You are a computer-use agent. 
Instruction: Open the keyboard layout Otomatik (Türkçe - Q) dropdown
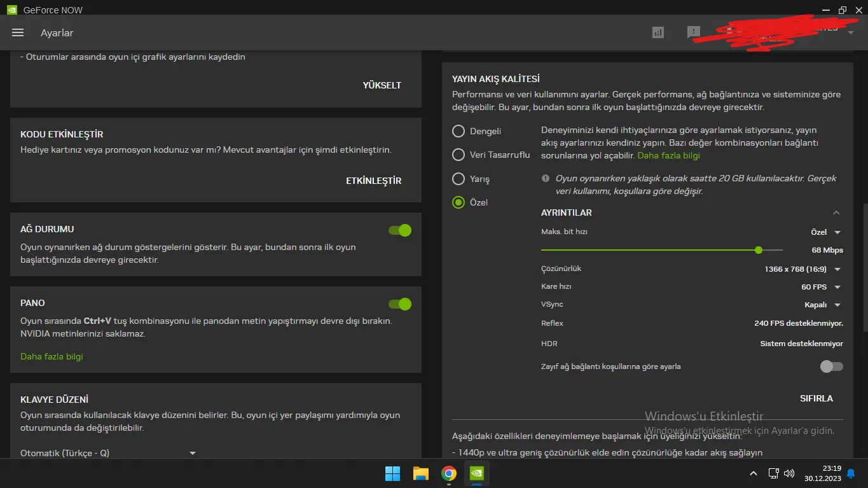[x=108, y=453]
